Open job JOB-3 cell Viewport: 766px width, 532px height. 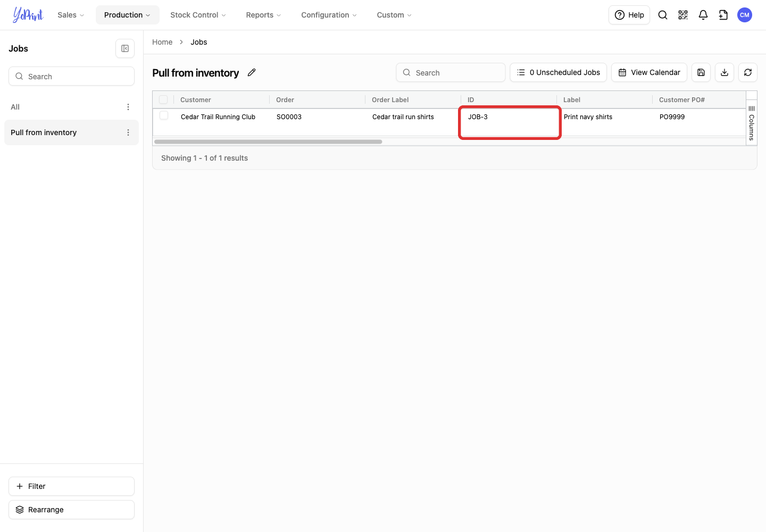(x=510, y=122)
